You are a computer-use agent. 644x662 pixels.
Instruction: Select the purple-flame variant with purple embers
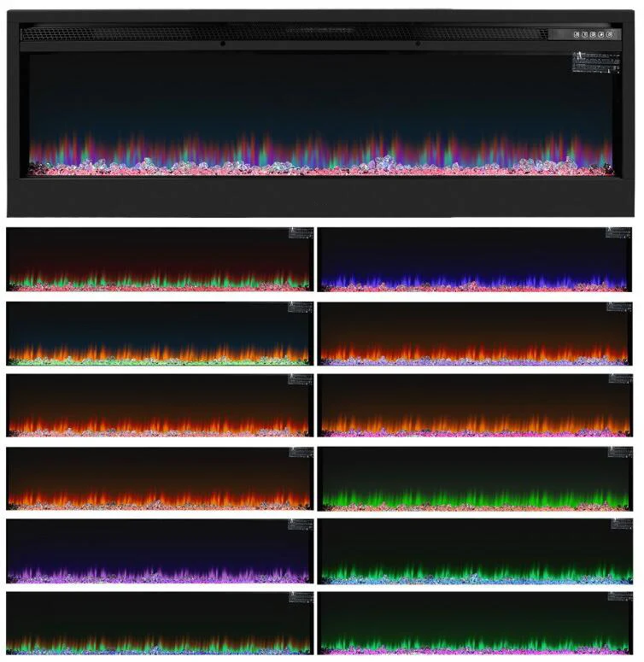click(160, 551)
